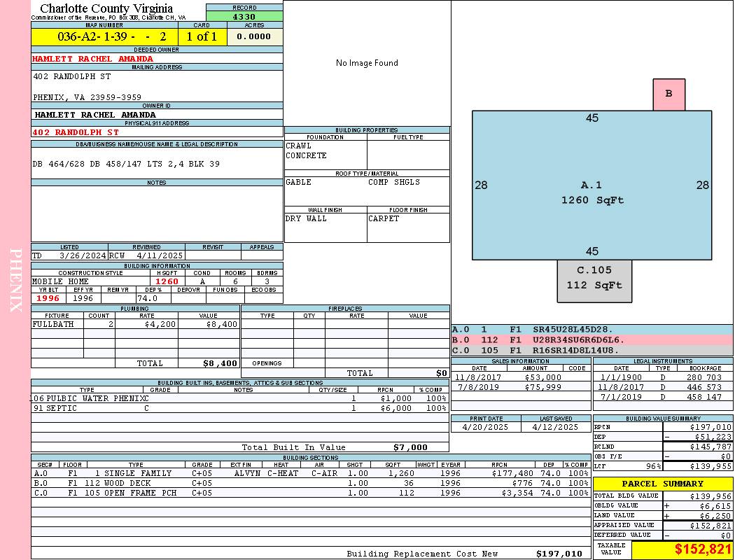Image resolution: width=735 pixels, height=560 pixels.
Task: Select the yellow map number field
Action: pos(104,37)
